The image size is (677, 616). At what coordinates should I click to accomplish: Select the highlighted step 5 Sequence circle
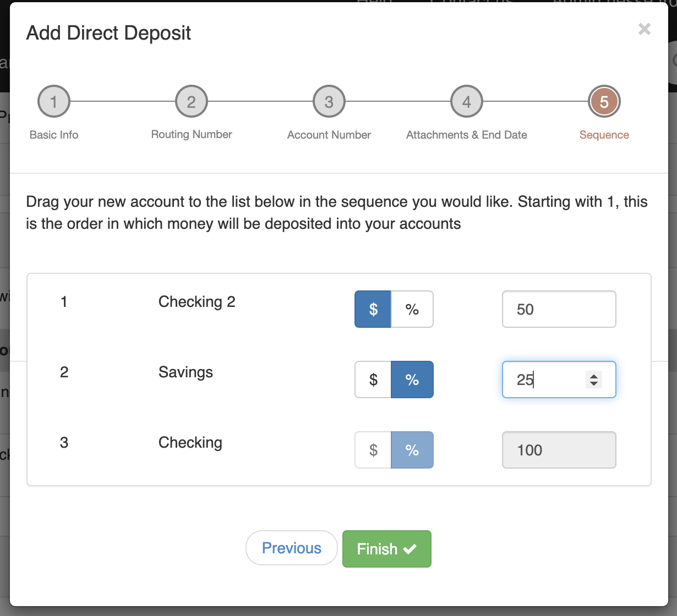604,101
